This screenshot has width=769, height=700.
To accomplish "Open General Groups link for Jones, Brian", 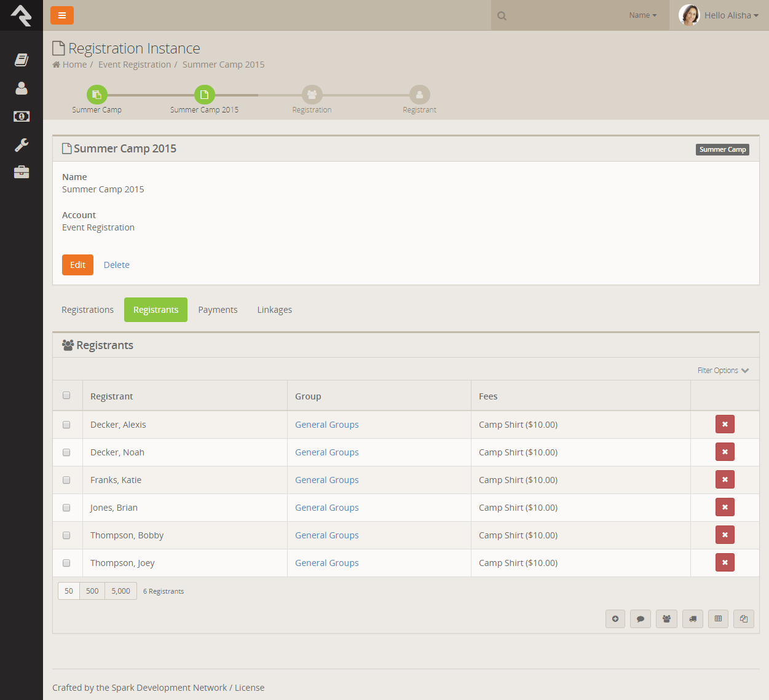I will 326,508.
